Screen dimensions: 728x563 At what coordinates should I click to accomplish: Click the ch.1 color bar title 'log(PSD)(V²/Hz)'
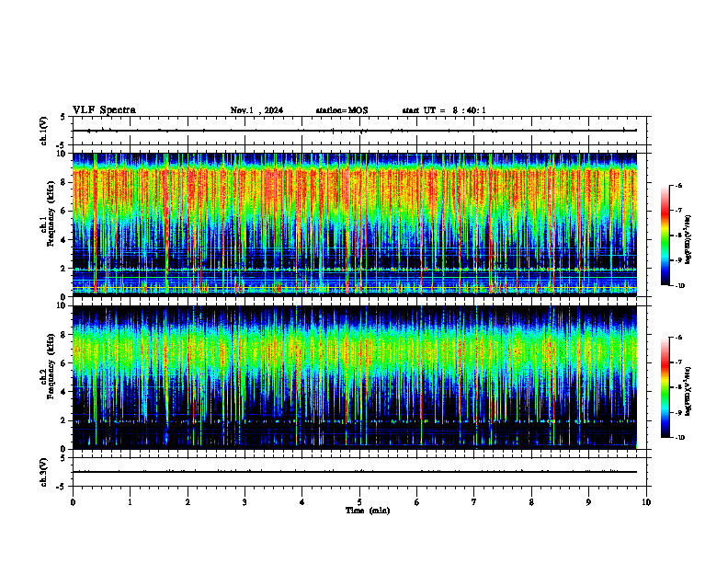pos(688,240)
